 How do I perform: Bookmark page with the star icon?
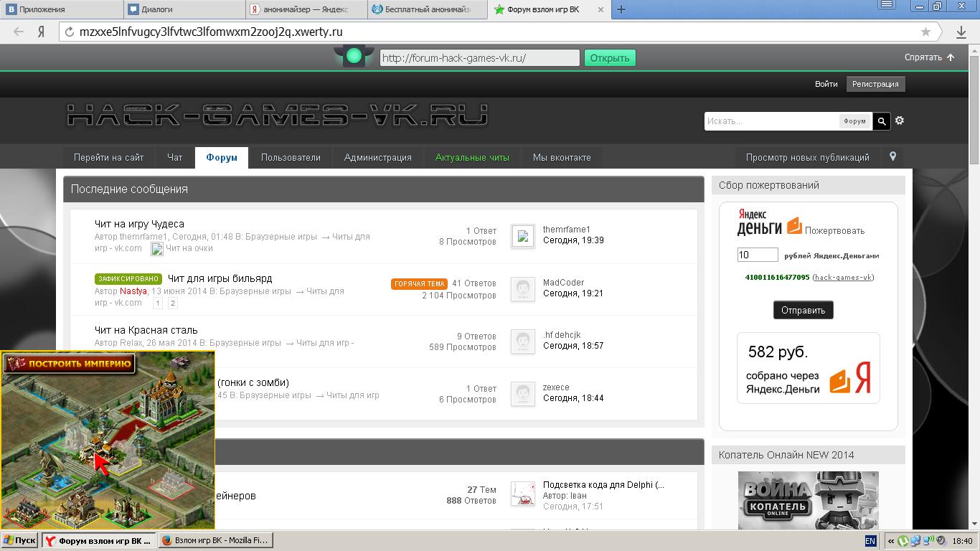coord(925,32)
